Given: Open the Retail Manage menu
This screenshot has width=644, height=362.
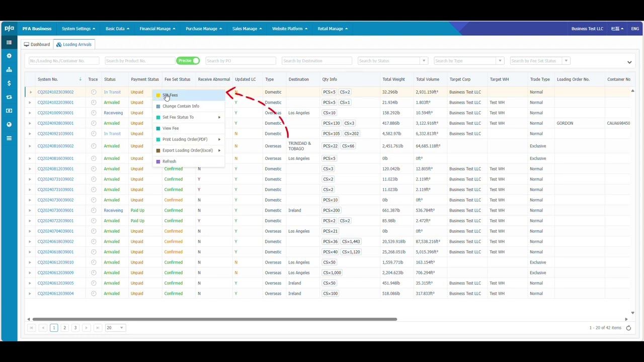Looking at the screenshot, I should [x=333, y=29].
